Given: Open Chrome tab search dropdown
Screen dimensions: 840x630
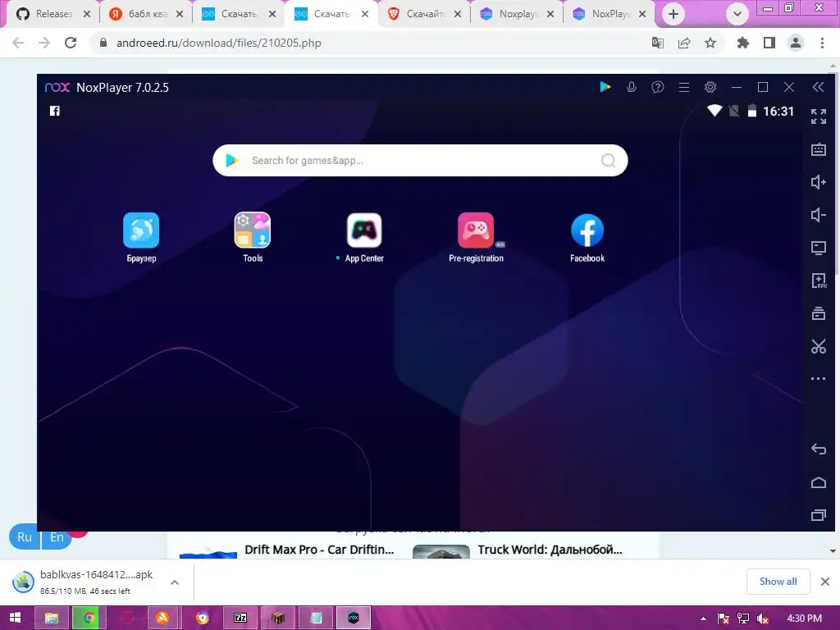Looking at the screenshot, I should (x=737, y=14).
